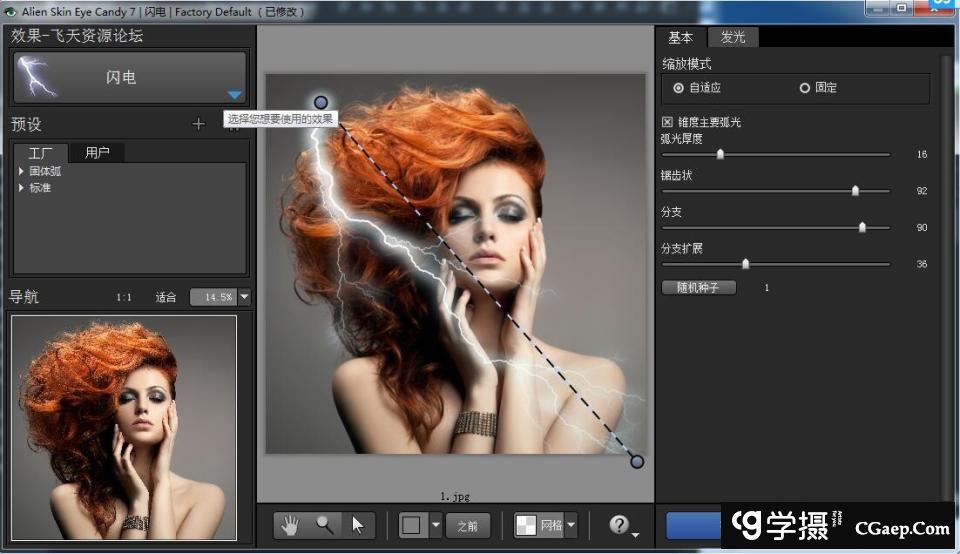Click the navigator preview thumbnail
Screen dimensions: 960x554
124,428
